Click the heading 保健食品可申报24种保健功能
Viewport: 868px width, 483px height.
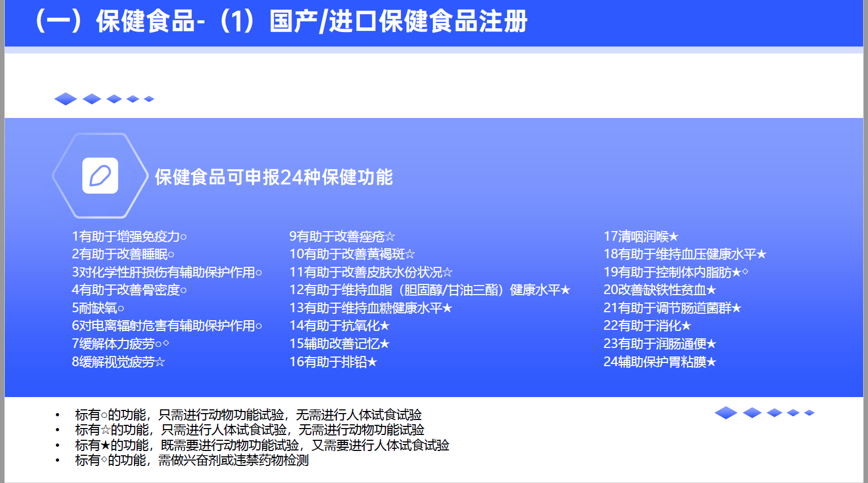(x=273, y=177)
